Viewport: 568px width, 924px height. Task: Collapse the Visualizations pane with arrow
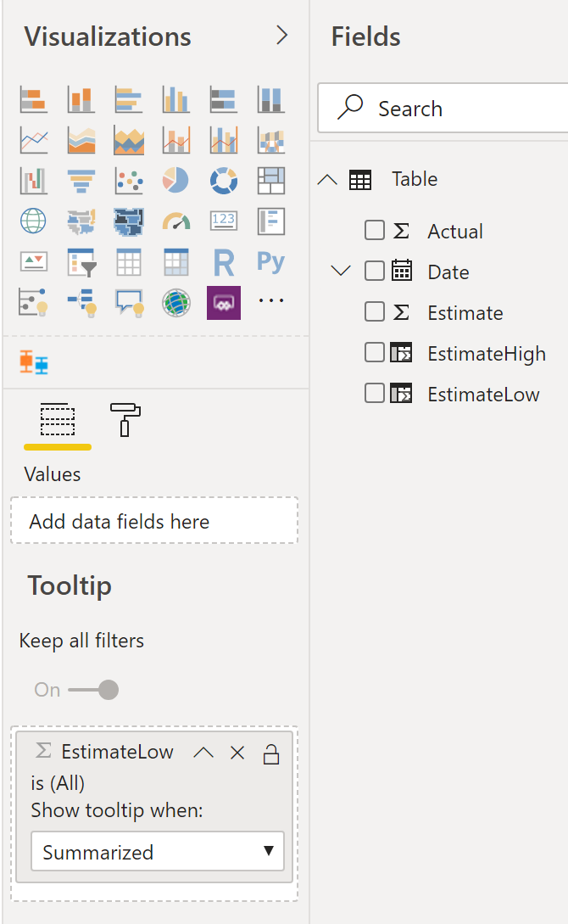click(282, 36)
